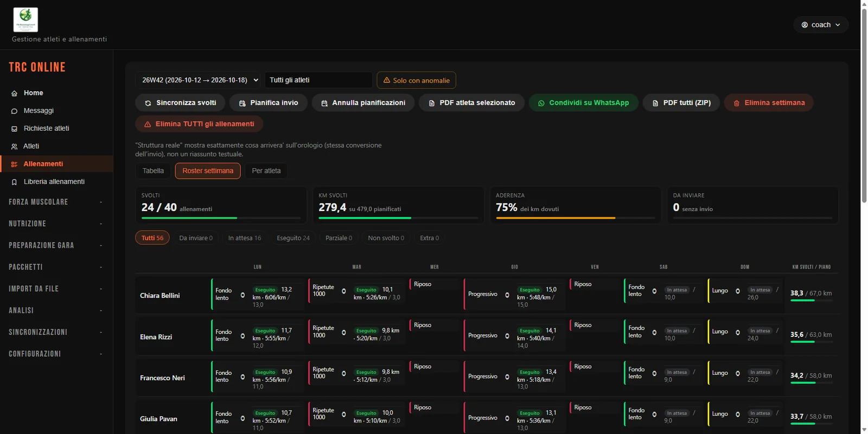Image resolution: width=868 pixels, height=434 pixels.
Task: Click the Libreria allenamenti bookmark icon
Action: [14, 182]
